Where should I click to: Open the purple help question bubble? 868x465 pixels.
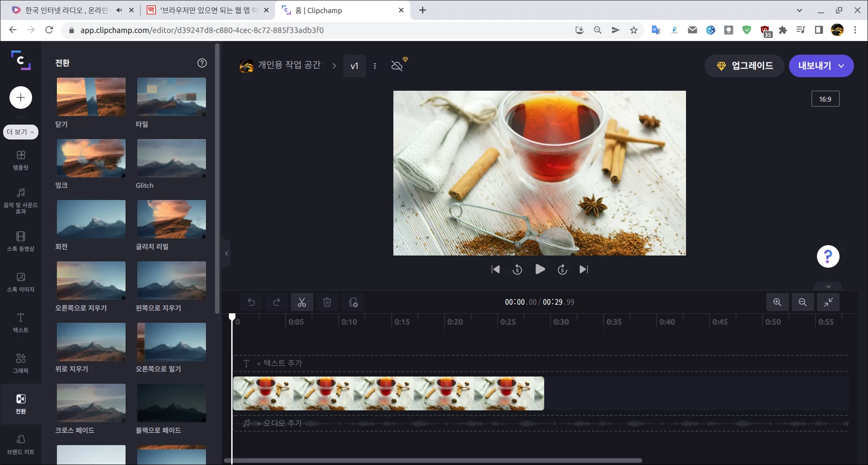tap(828, 256)
